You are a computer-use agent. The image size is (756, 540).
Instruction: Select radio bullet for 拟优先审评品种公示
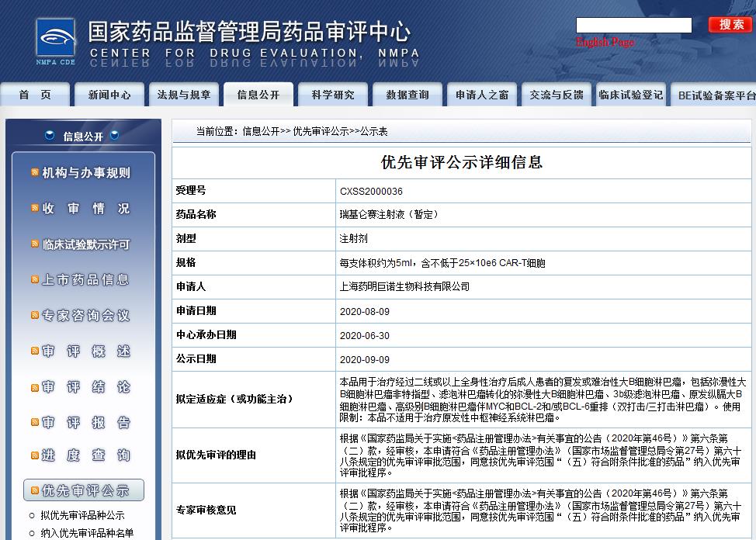31,516
